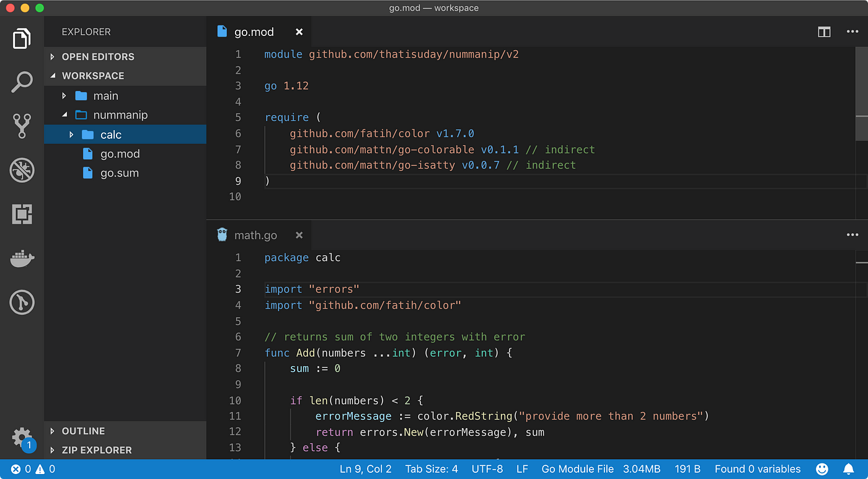Click the split editor layout icon
This screenshot has width=868, height=479.
824,32
